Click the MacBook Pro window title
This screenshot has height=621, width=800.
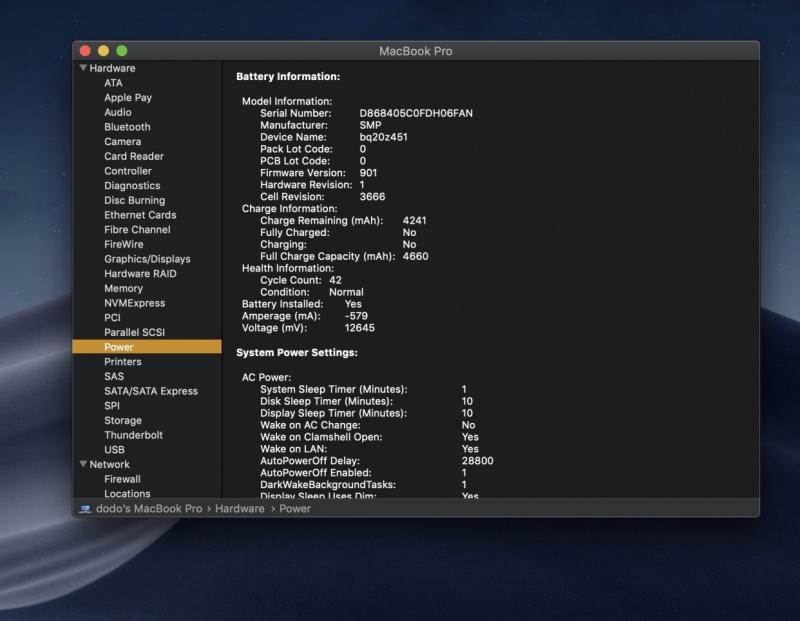415,51
